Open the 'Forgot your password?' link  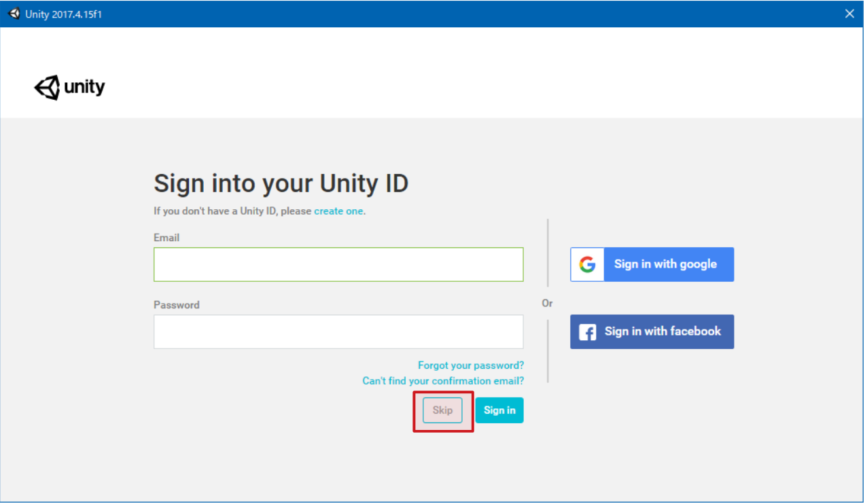471,365
